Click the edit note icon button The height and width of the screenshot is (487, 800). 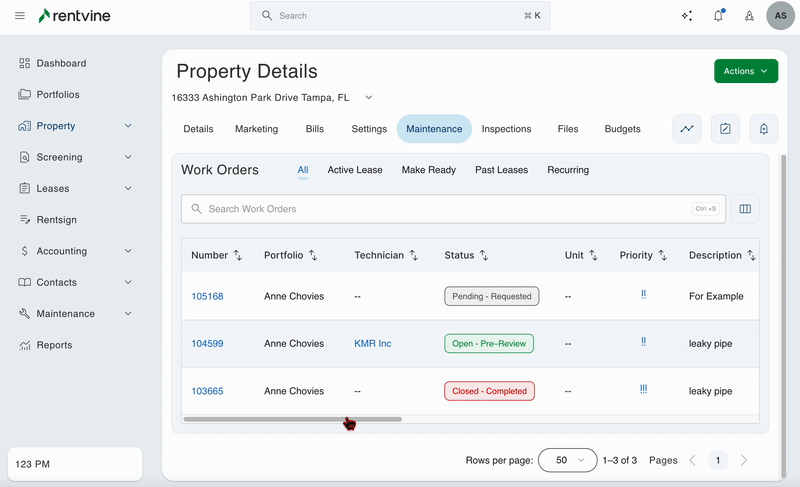click(725, 129)
